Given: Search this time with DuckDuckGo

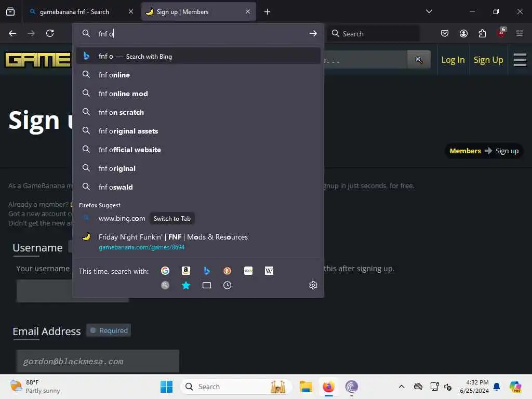Looking at the screenshot, I should coord(228,271).
